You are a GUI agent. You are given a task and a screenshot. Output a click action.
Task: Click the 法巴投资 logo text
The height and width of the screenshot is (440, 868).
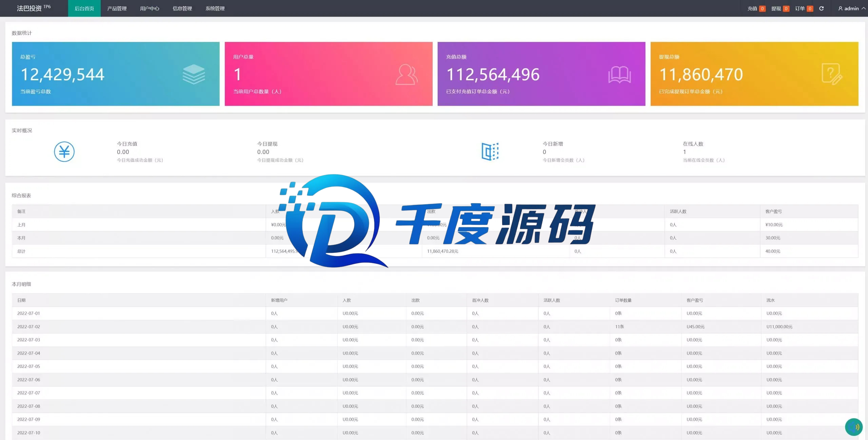(29, 8)
